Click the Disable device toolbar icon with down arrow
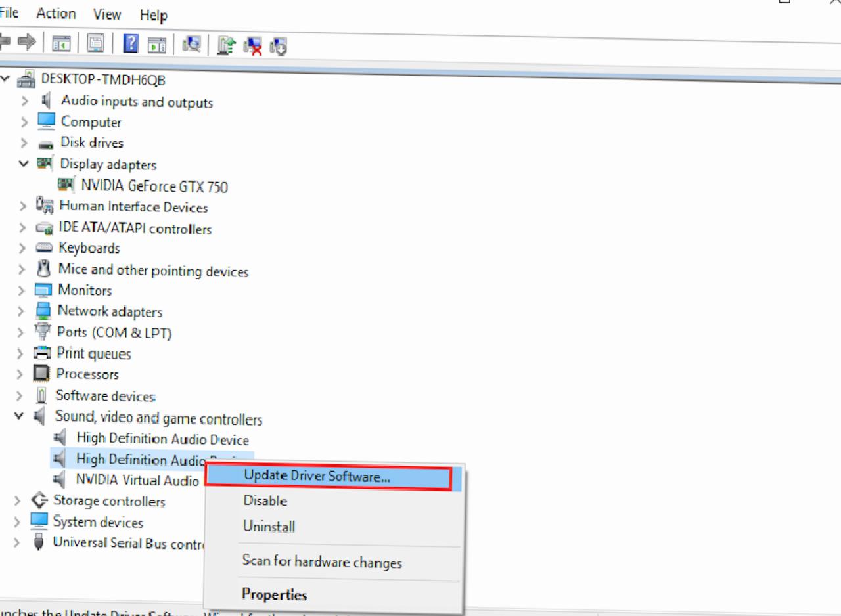The width and height of the screenshot is (841, 616). [279, 47]
